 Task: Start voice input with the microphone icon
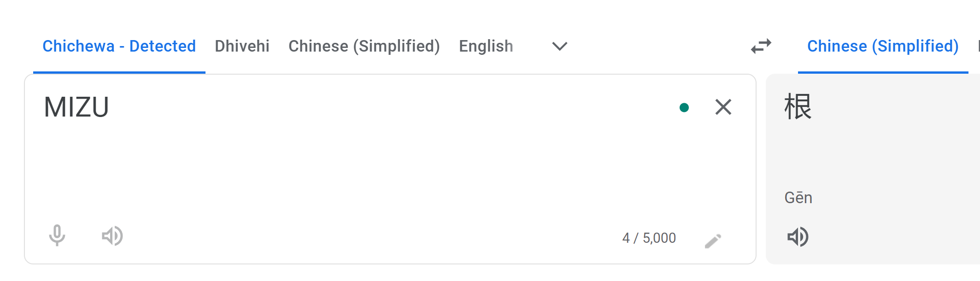tap(57, 235)
